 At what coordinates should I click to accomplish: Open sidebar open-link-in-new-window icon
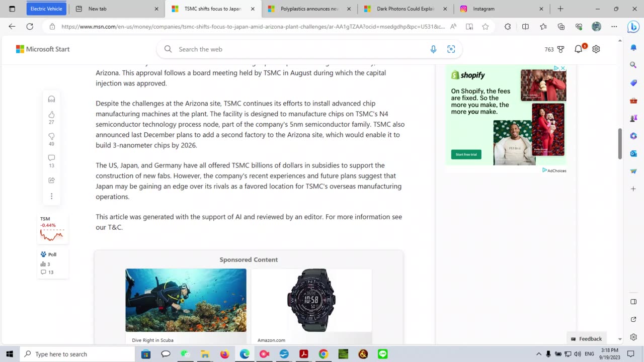pos(633,319)
